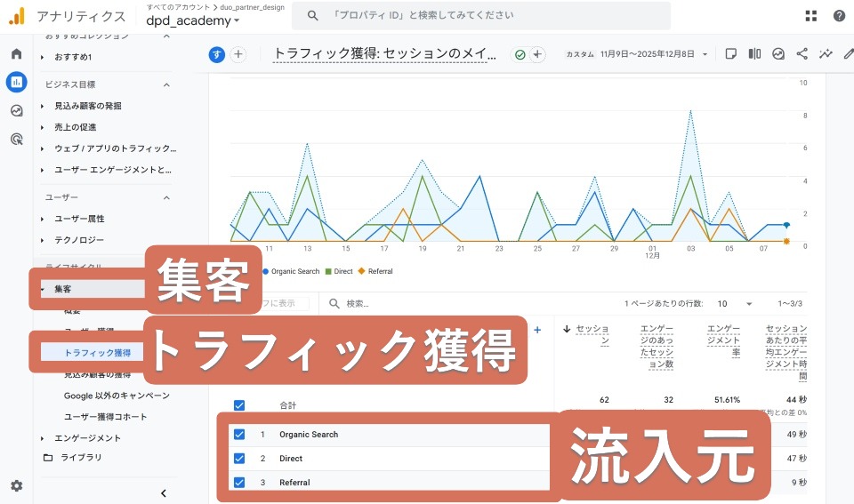854x504 pixels.
Task: Uncheck the Direct row checkbox
Action: [239, 459]
